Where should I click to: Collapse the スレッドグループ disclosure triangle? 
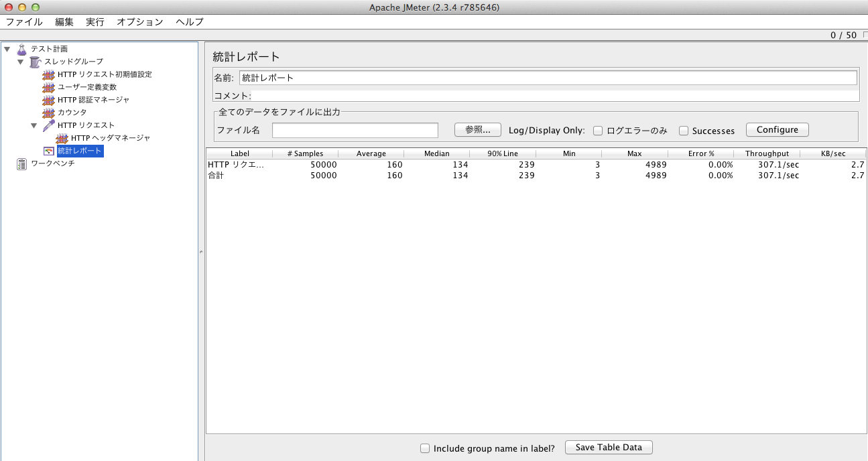[21, 62]
